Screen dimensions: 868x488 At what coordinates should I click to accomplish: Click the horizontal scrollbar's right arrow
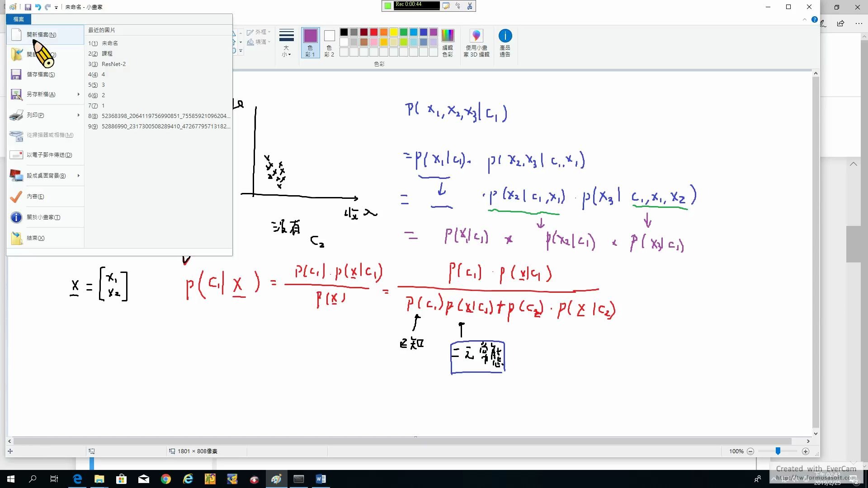809,441
